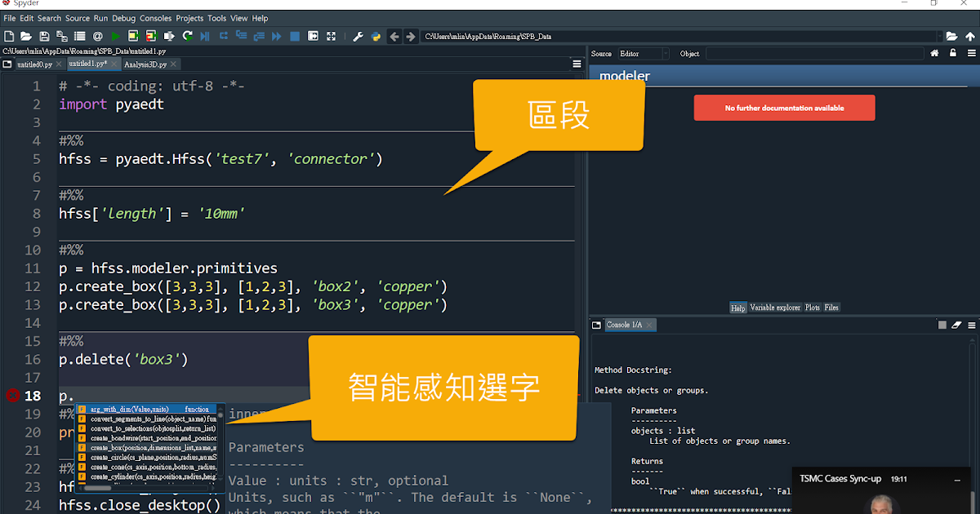
Task: Toggle fullscreen mode from the toolbar
Action: (332, 36)
